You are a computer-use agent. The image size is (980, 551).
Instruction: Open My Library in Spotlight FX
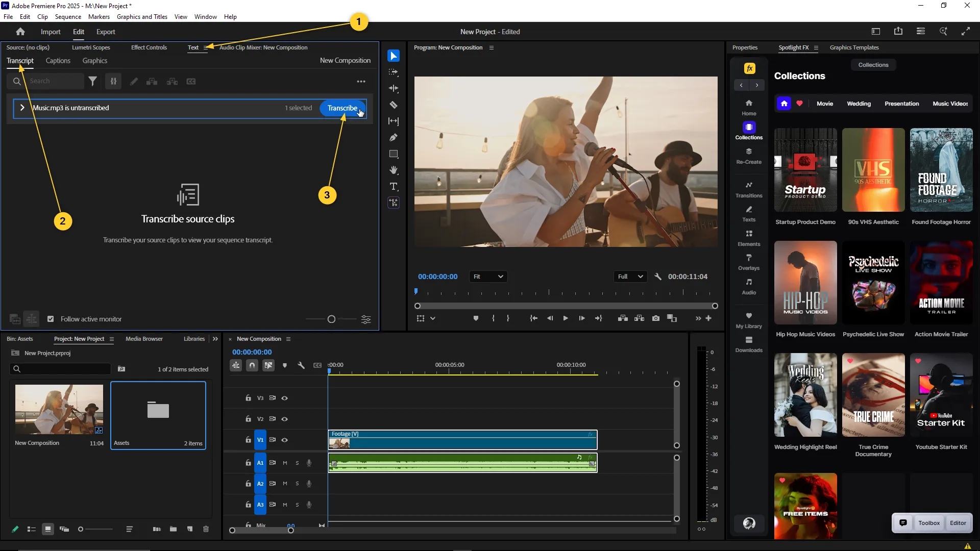749,320
